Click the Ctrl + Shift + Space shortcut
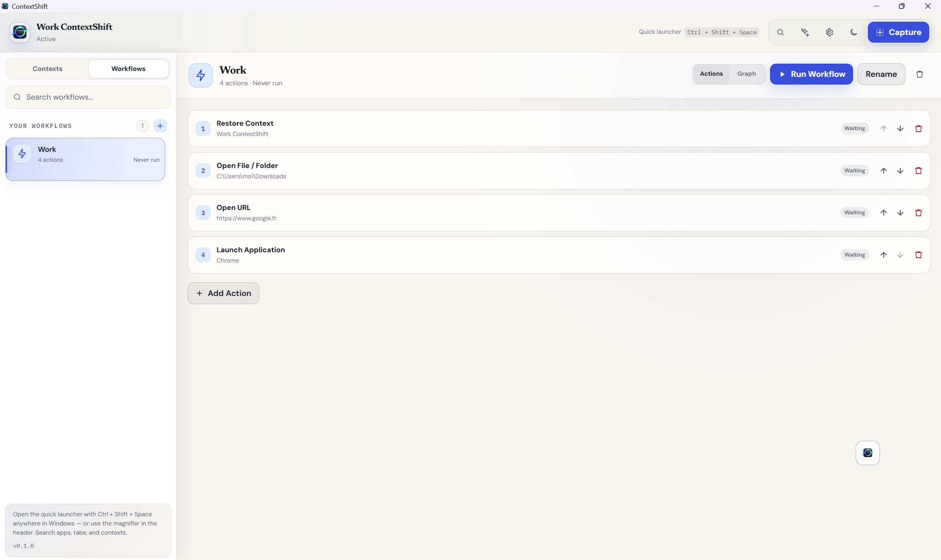941x560 pixels. [721, 32]
